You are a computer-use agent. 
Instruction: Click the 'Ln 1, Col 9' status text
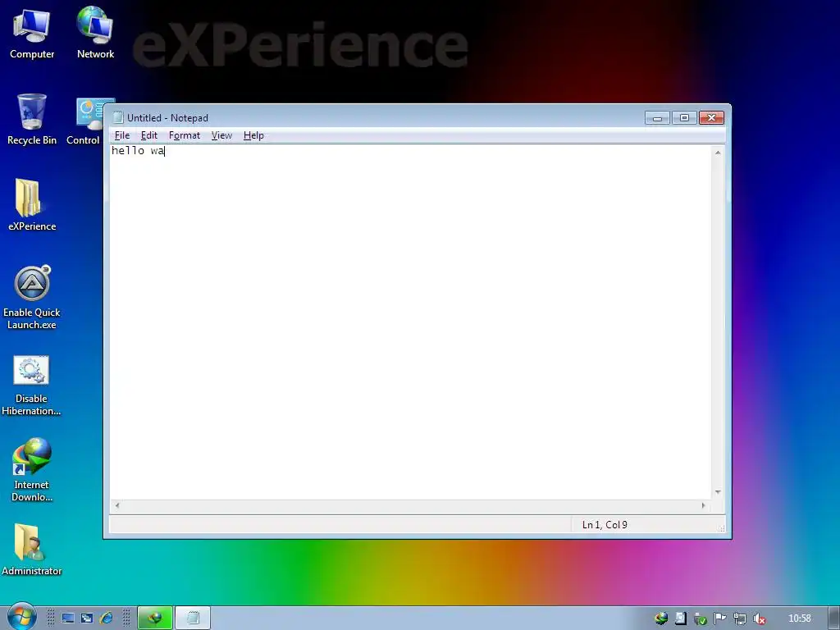605,525
